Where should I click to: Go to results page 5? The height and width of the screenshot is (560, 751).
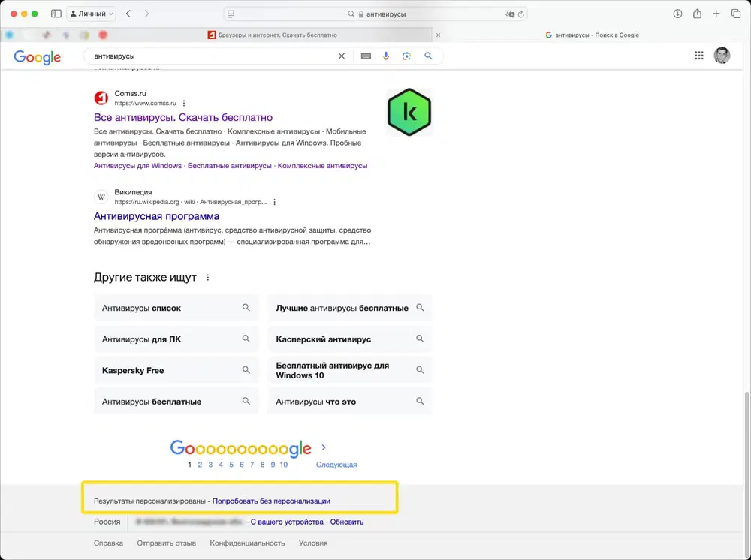(231, 465)
